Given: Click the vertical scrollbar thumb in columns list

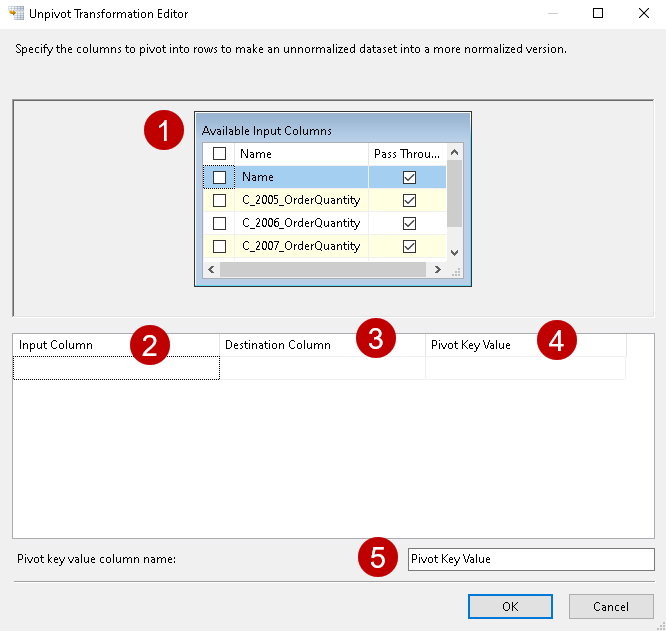Looking at the screenshot, I should point(454,194).
